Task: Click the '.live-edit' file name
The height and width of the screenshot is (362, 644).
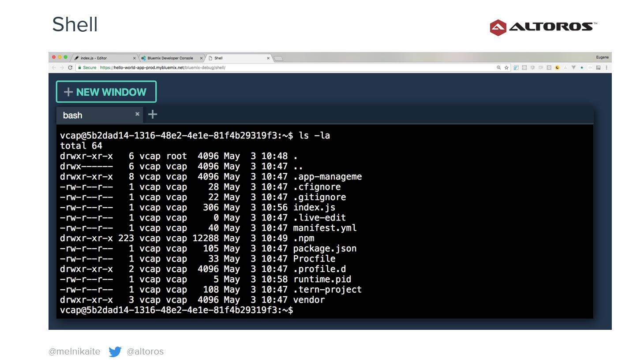Action: pos(320,217)
